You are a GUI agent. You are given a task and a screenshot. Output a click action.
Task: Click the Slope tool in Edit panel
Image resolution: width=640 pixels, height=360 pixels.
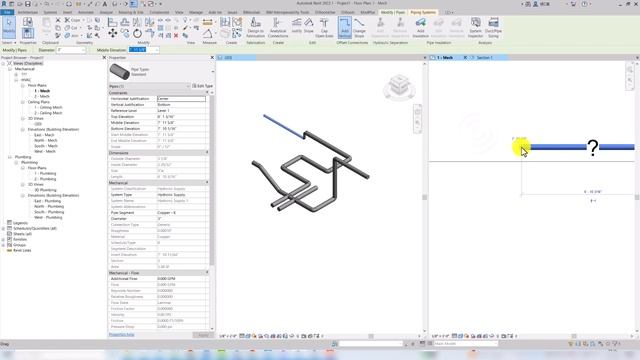pyautogui.click(x=309, y=25)
